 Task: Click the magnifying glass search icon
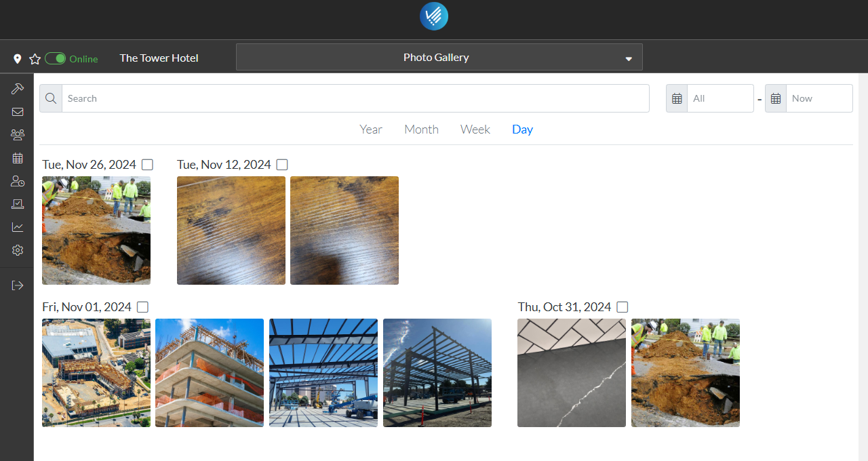(51, 98)
